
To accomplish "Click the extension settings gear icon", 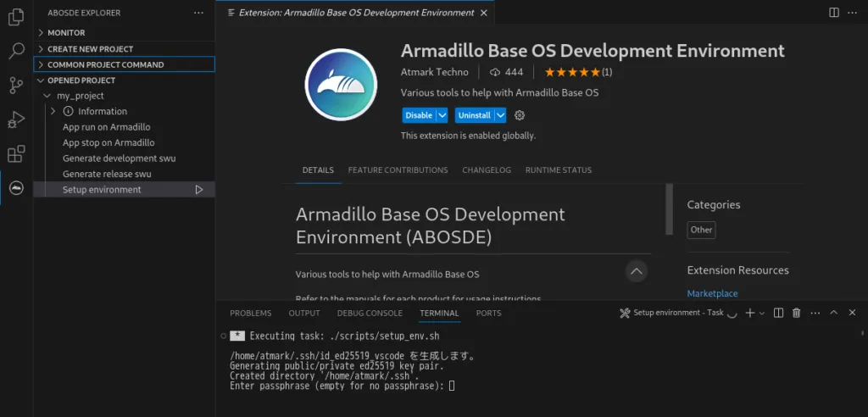I will click(520, 115).
